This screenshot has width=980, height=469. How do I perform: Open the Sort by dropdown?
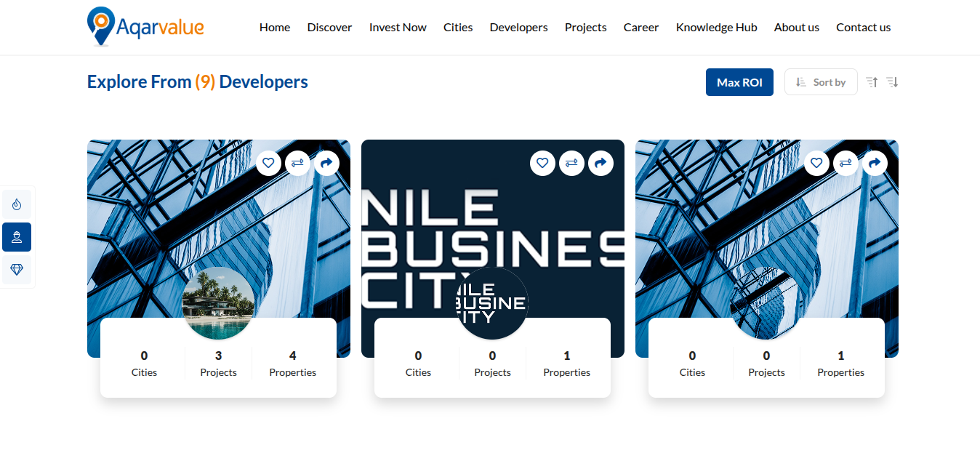pyautogui.click(x=821, y=82)
